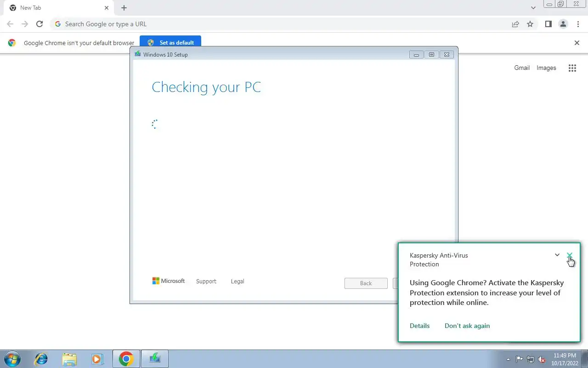Open the Windows Start menu orb
Viewport: 588px width, 368px height.
[12, 359]
